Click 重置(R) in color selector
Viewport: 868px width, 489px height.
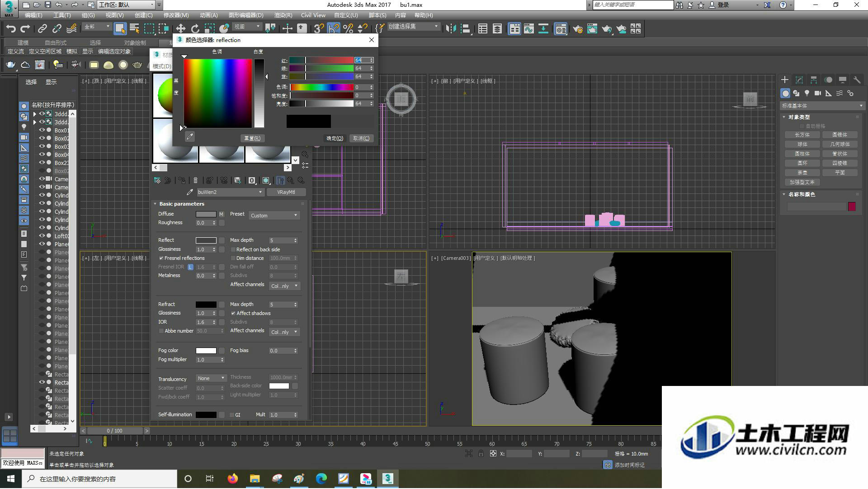pos(252,138)
